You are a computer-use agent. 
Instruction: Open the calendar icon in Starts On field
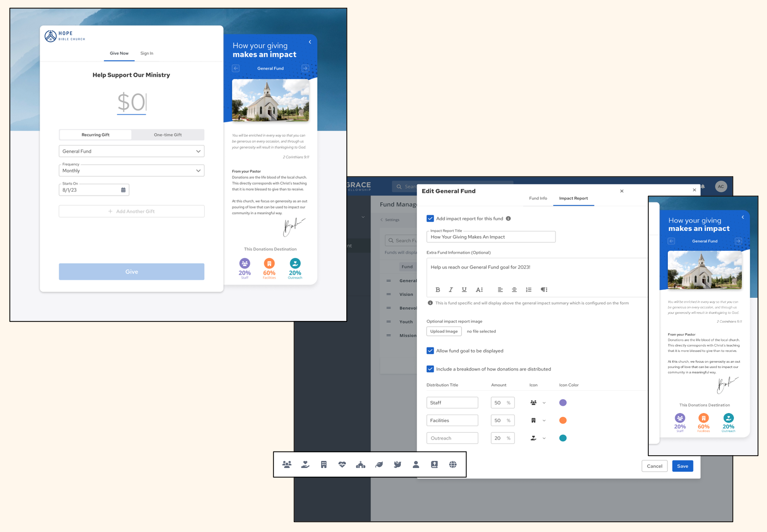pyautogui.click(x=123, y=190)
